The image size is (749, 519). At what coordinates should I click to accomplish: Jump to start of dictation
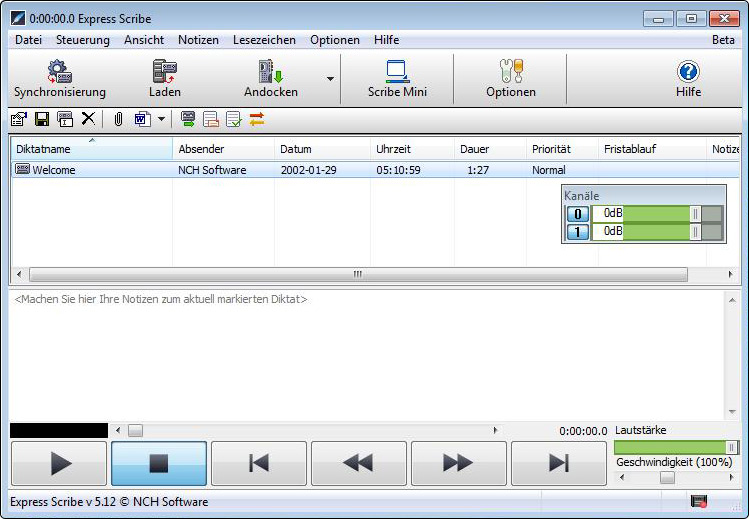click(259, 463)
